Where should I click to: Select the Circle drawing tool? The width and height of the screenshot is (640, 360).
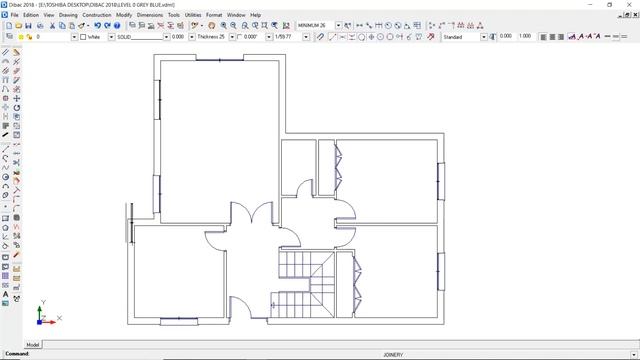coord(5,177)
